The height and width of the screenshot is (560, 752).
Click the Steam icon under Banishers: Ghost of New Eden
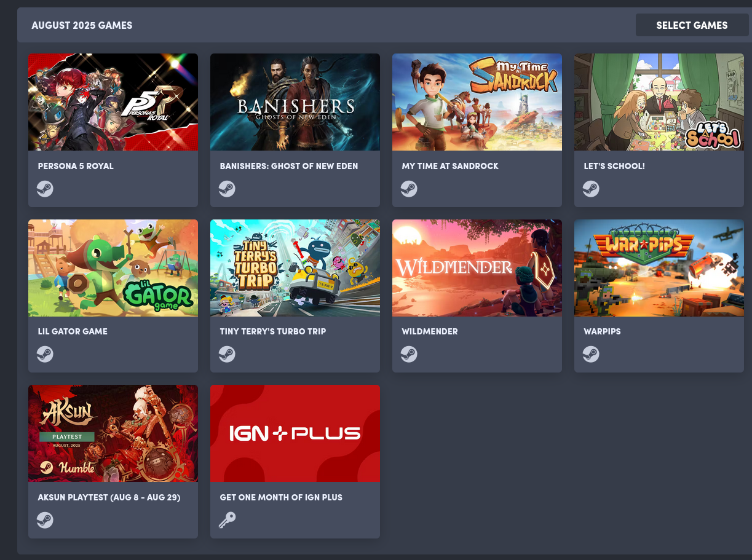click(227, 189)
